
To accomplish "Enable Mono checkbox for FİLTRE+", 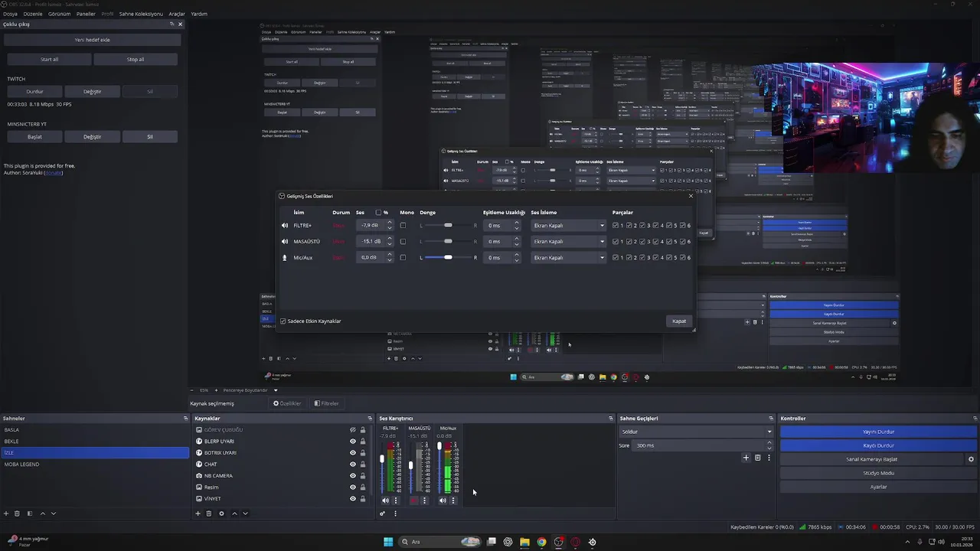I will 403,226.
